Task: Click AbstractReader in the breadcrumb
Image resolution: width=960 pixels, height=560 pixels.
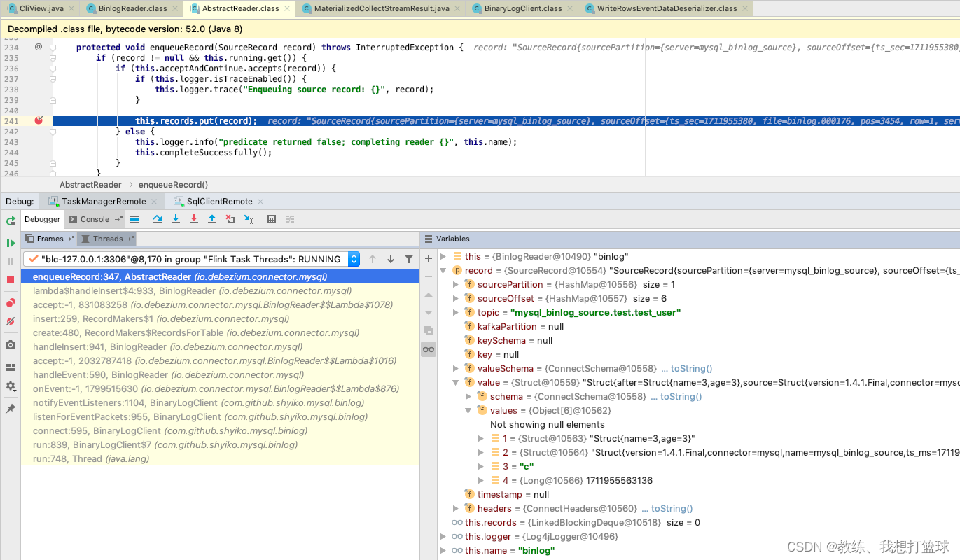Action: coord(90,185)
